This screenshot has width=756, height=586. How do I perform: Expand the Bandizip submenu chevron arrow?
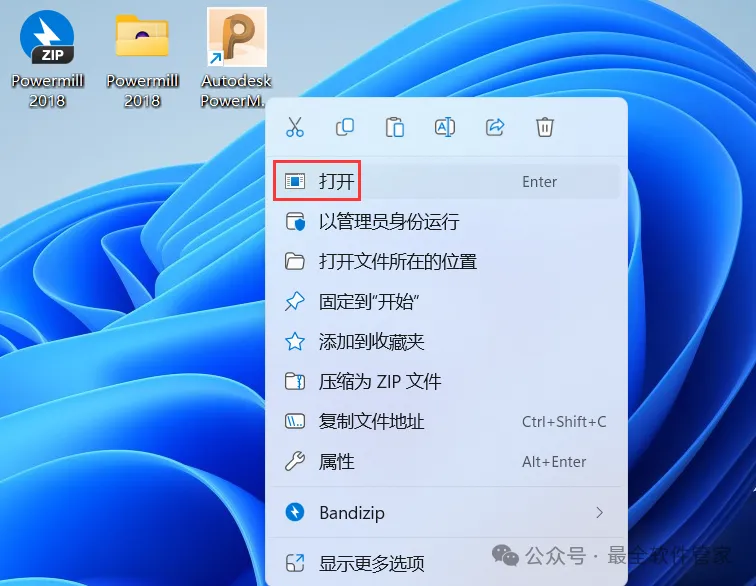(x=599, y=512)
